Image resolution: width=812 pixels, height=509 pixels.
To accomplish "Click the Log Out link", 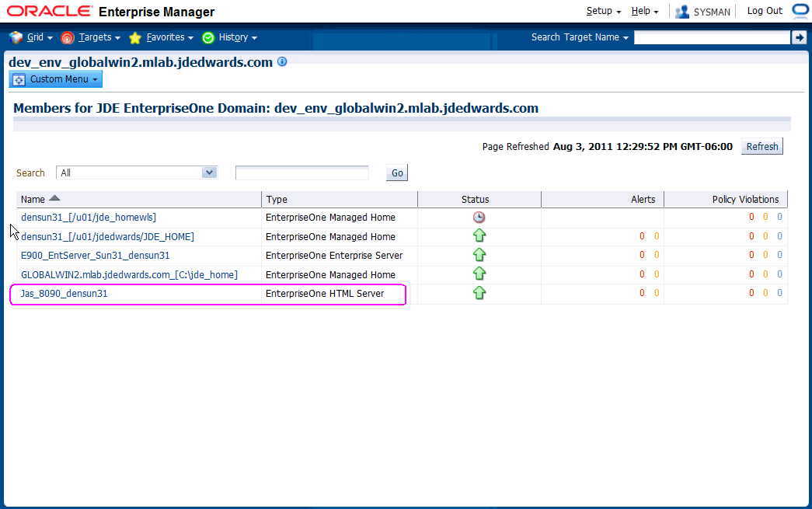I will 765,11.
